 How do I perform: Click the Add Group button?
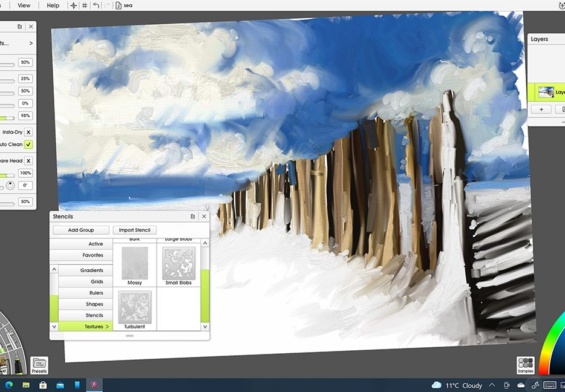pyautogui.click(x=81, y=230)
